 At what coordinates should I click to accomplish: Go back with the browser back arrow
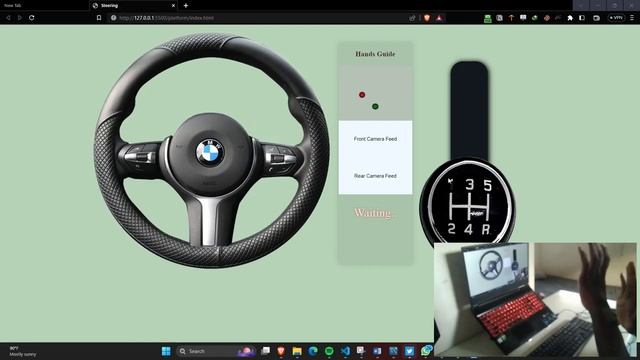[8, 18]
